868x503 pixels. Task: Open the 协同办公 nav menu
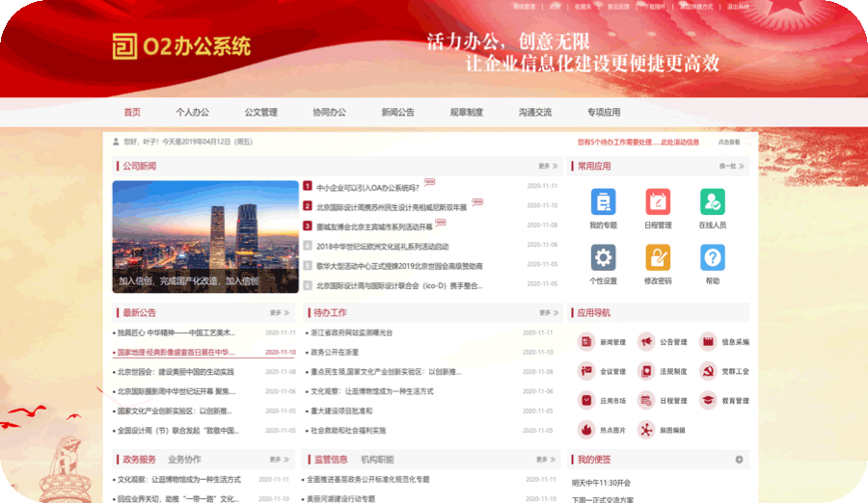(x=330, y=113)
